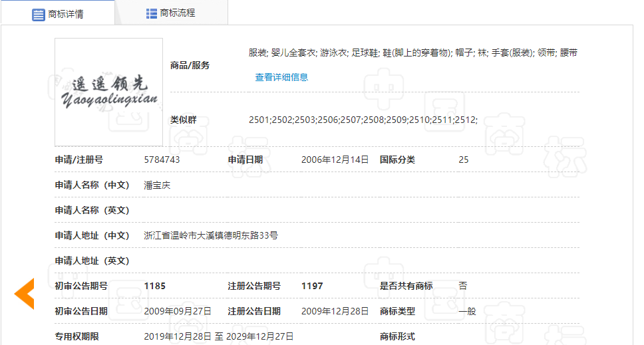Viewport: 644px width, 345px height.
Task: Click the 商标形式 label
Action: click(397, 336)
